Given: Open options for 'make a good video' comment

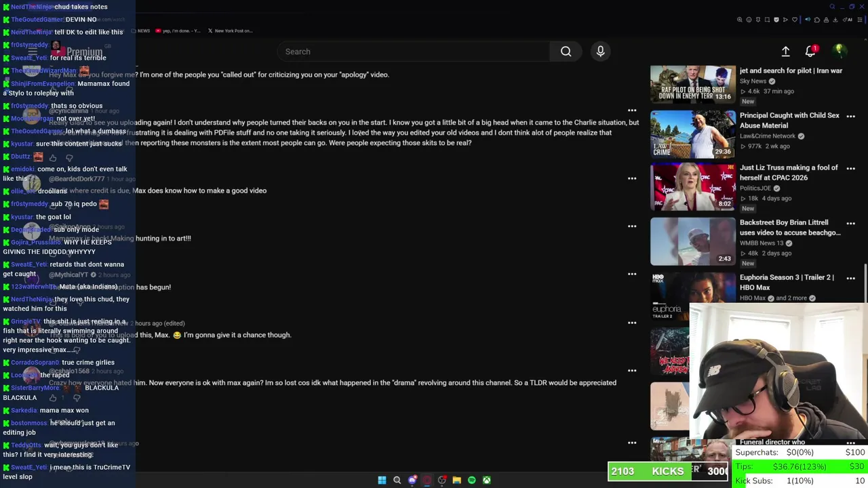Looking at the screenshot, I should click(x=632, y=178).
